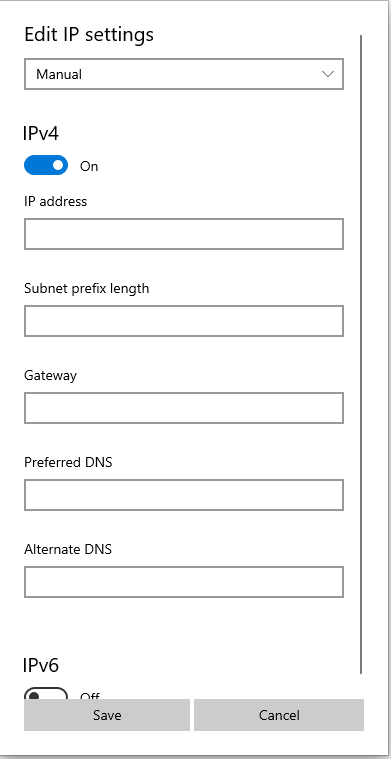Select the Subnet prefix length text box

click(184, 321)
